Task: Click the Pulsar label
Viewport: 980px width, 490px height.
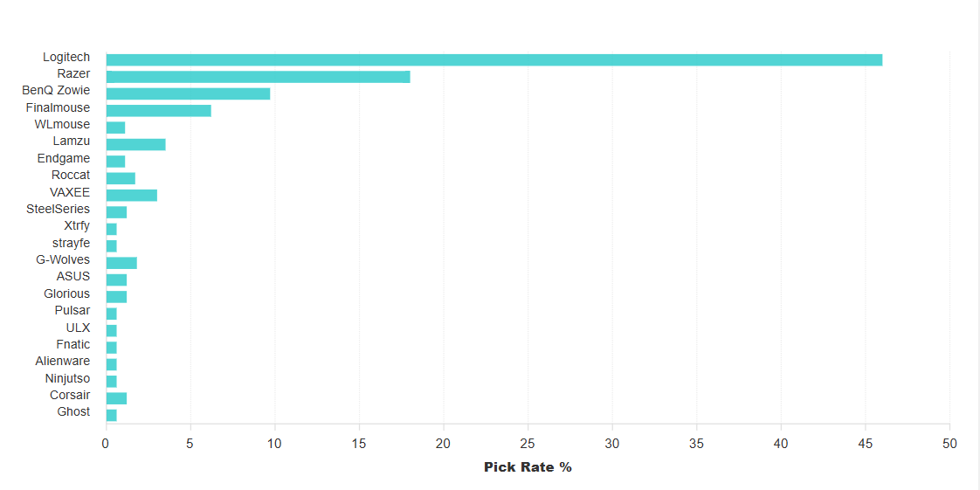Action: pos(72,310)
